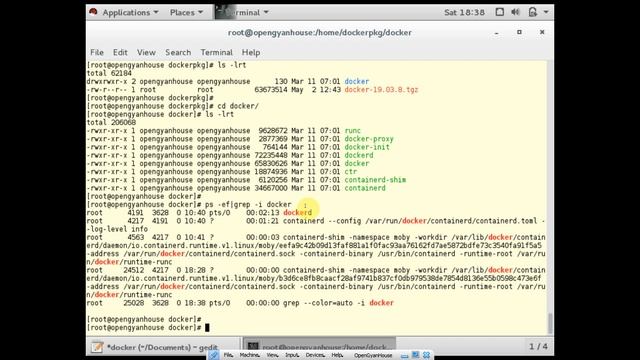Viewport: 640px width, 360px height.
Task: Click process ID 25028 in ps output
Action: pyautogui.click(x=133, y=303)
